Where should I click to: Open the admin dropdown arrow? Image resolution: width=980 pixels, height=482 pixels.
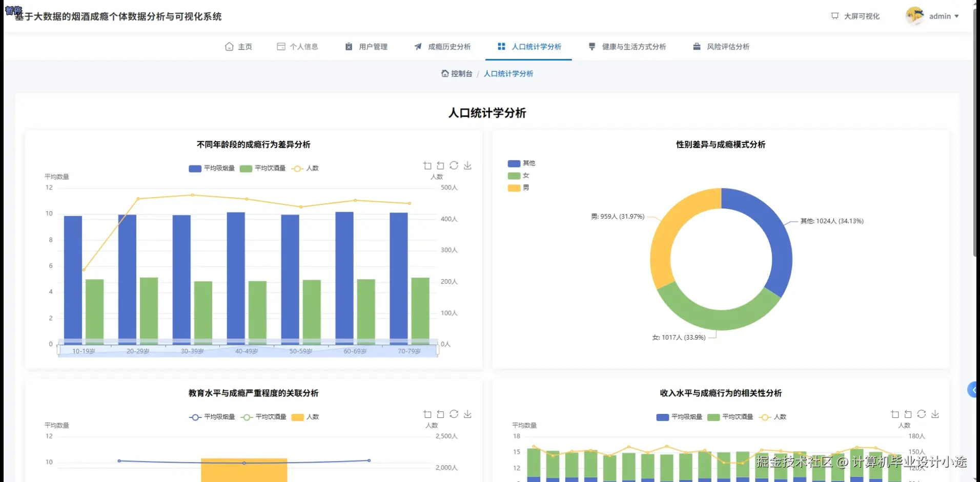point(956,16)
